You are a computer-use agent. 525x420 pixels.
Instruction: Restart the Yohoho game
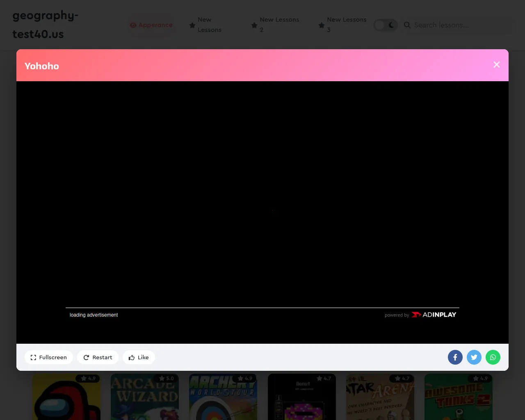98,357
